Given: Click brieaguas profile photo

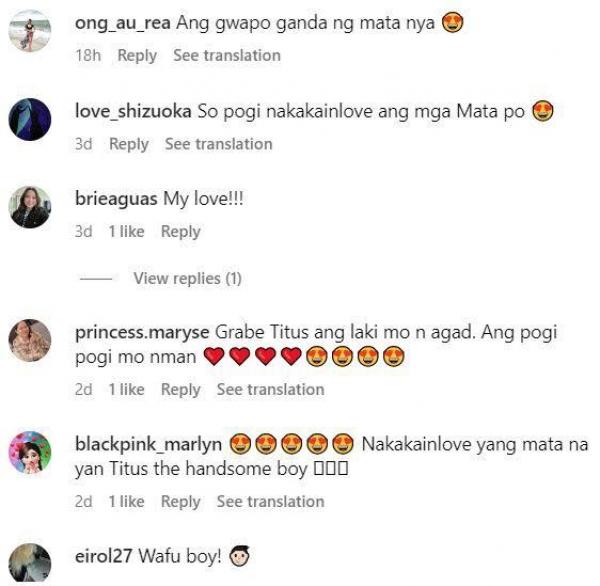Looking at the screenshot, I should pos(30,207).
